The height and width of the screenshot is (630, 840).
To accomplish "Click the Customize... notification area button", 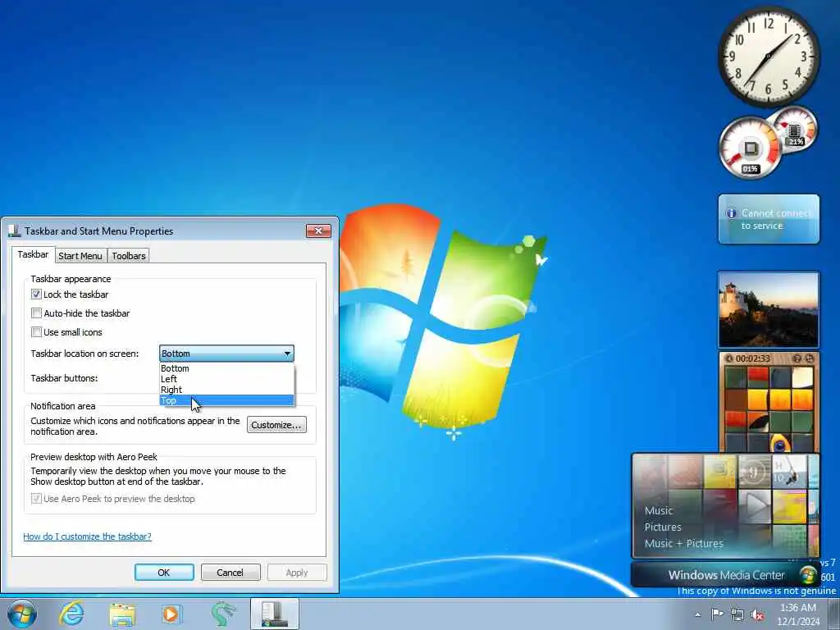I will point(276,425).
